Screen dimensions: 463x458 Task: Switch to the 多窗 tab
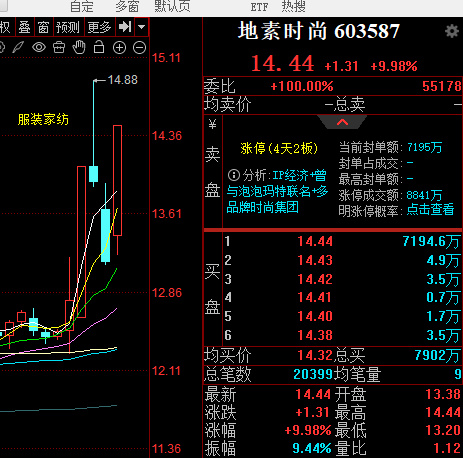coord(127,6)
